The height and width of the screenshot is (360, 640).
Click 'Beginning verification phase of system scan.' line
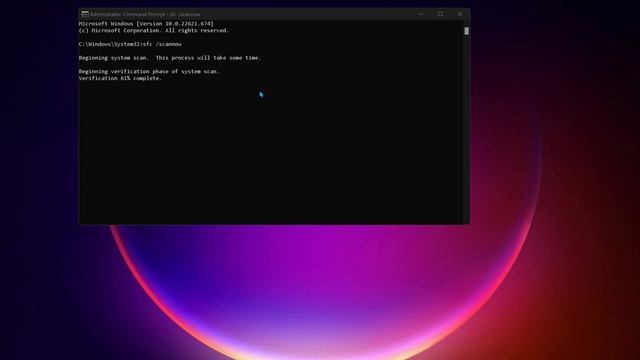tap(149, 71)
